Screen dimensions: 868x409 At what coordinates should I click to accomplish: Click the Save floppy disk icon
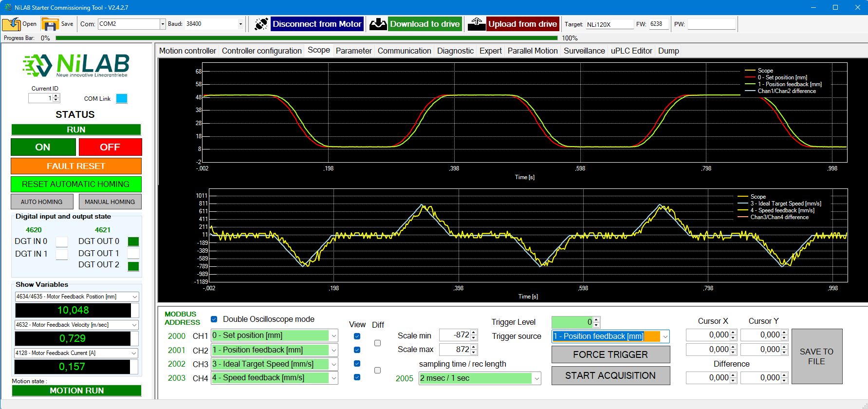click(50, 24)
